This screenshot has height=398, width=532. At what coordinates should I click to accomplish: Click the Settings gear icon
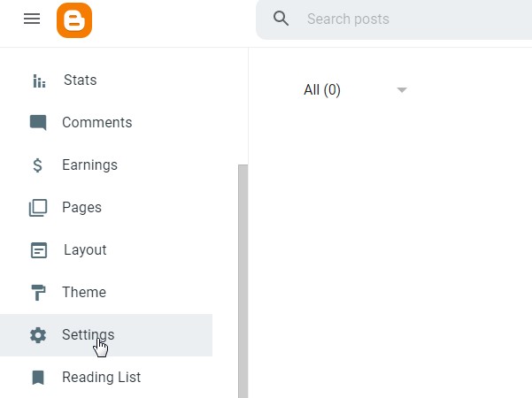point(38,335)
